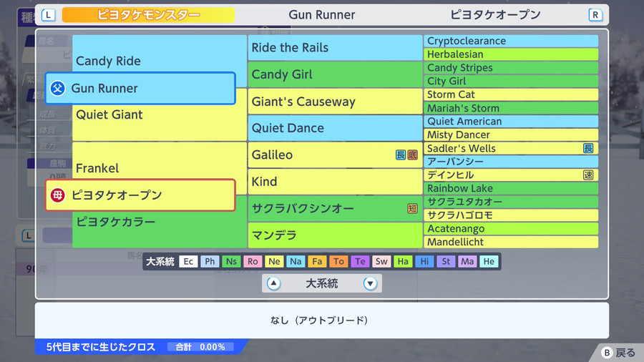Screen dimensions: 644x362
Task: Click the Sw lineage color swatch
Action: pos(381,261)
